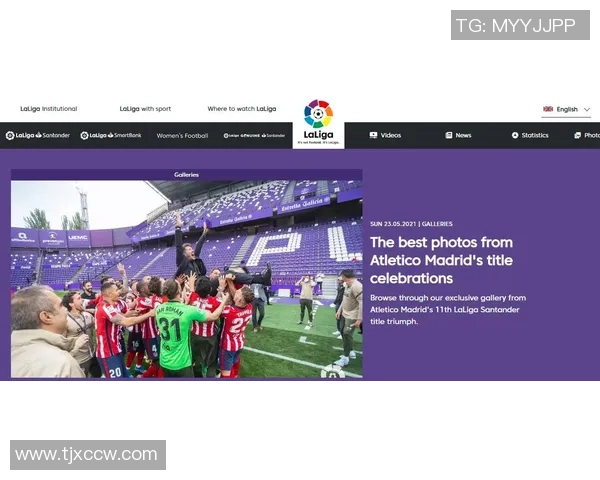Click the language dropdown chevron arrow
This screenshot has height=480, width=600.
coord(586,109)
